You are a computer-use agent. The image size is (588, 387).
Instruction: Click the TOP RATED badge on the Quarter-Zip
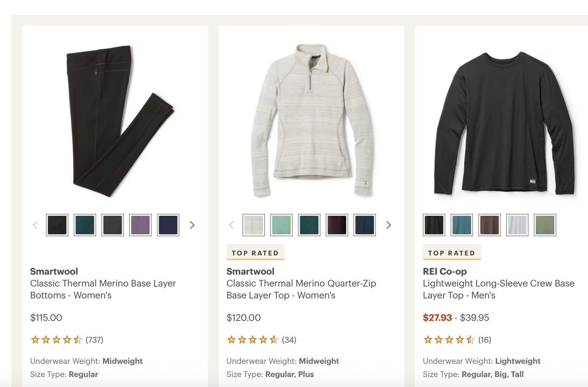(255, 252)
